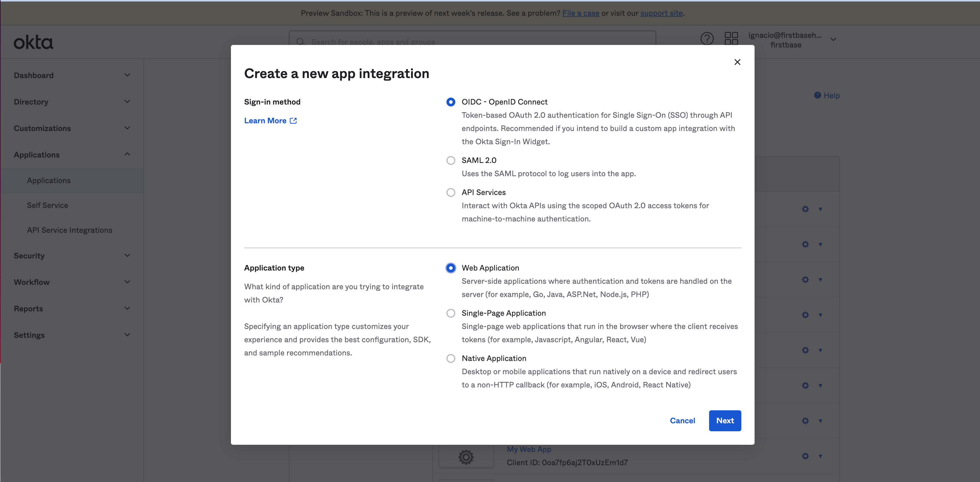Click the okta logo
The width and height of the screenshot is (980, 482).
pyautogui.click(x=33, y=42)
